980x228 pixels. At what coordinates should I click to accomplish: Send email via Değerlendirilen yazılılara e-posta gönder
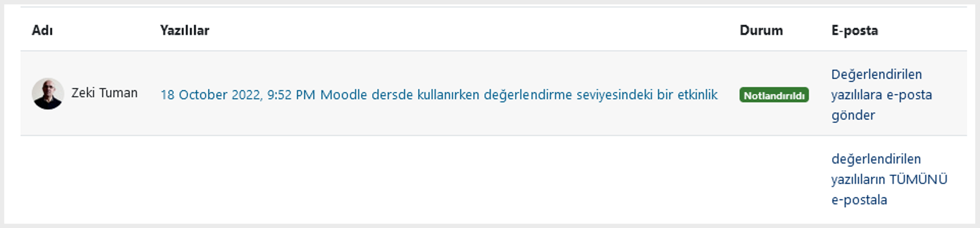tap(882, 95)
